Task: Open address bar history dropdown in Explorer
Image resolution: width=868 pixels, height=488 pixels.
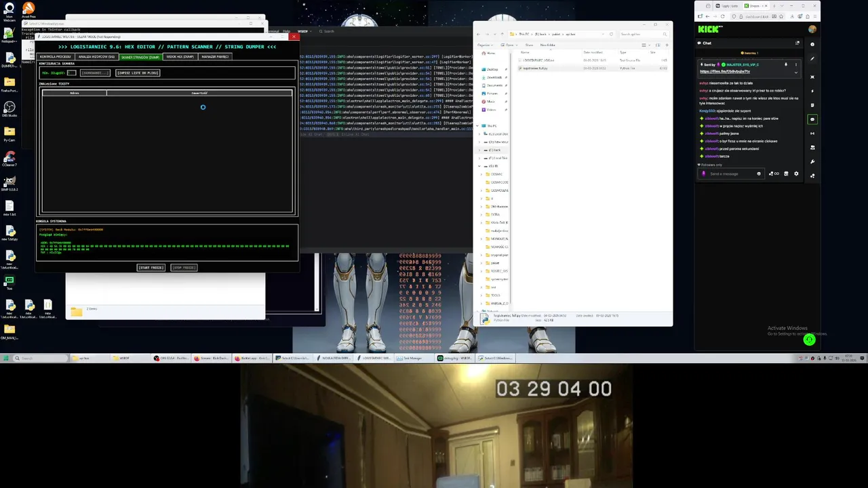Action: coord(603,34)
